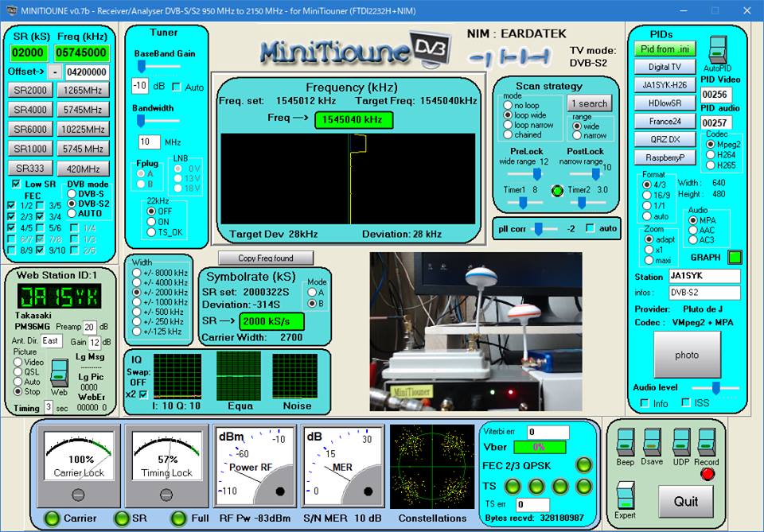Select +/- 8000 kHz width

coord(136,273)
